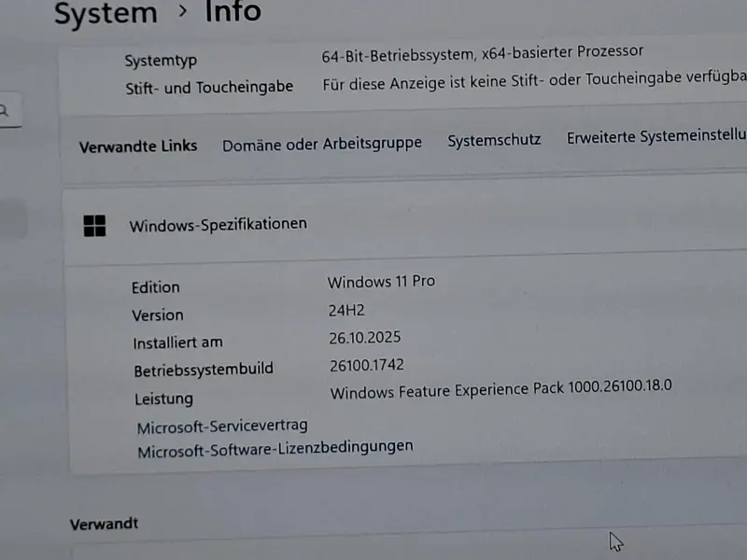The image size is (747, 560).
Task: Select the install date 26.10.2025
Action: (x=365, y=338)
